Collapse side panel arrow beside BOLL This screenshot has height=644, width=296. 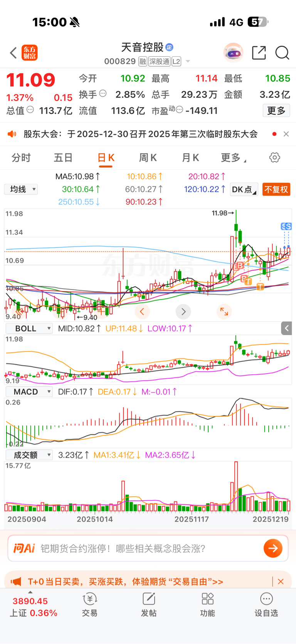[x=286, y=328]
